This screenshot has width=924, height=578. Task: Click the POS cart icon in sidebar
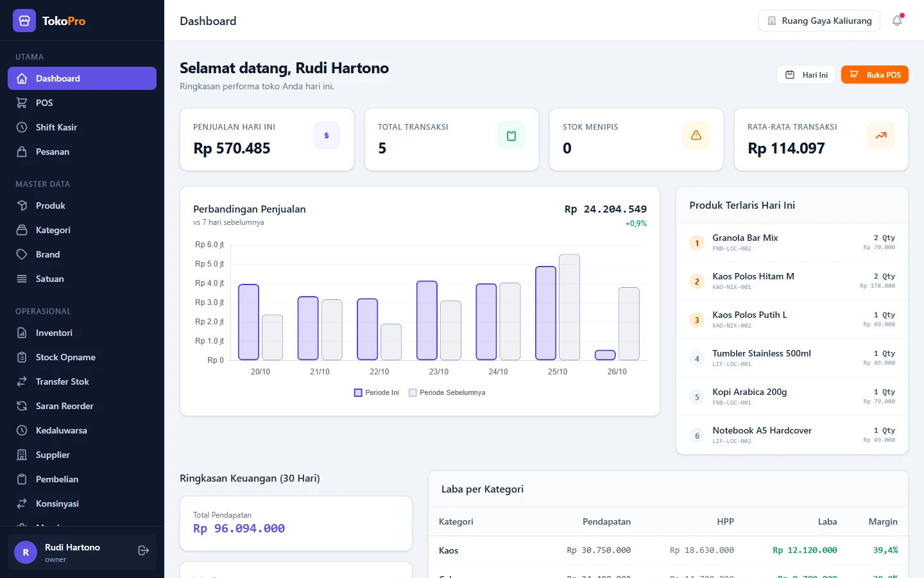(22, 103)
